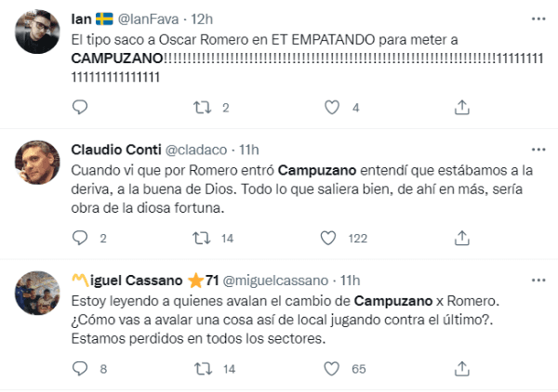The image size is (558, 392).
Task: Reply to Ian's tweet about Oscar Romero
Action: pos(81,108)
